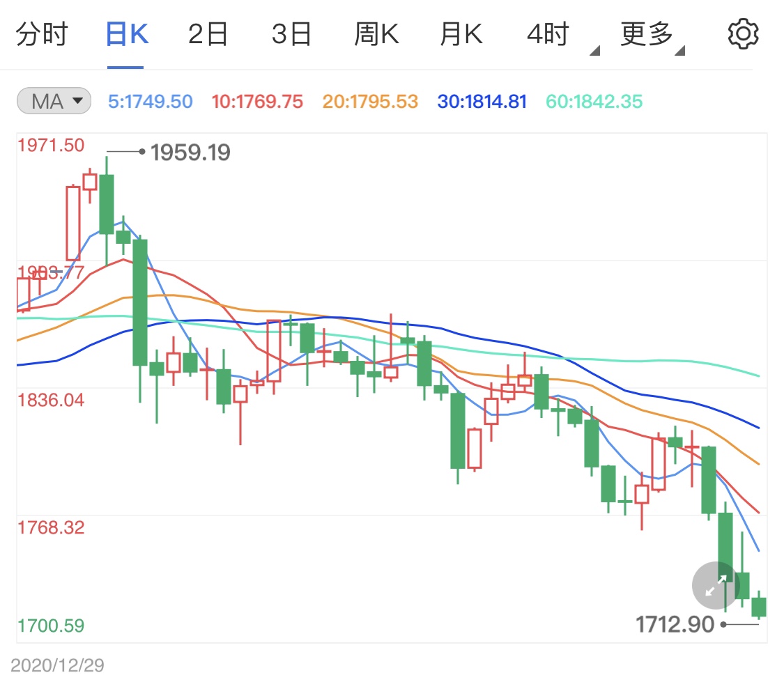Viewport: 784px width, 675px height.
Task: Select the 日K daily candlestick tab
Action: pos(127,34)
